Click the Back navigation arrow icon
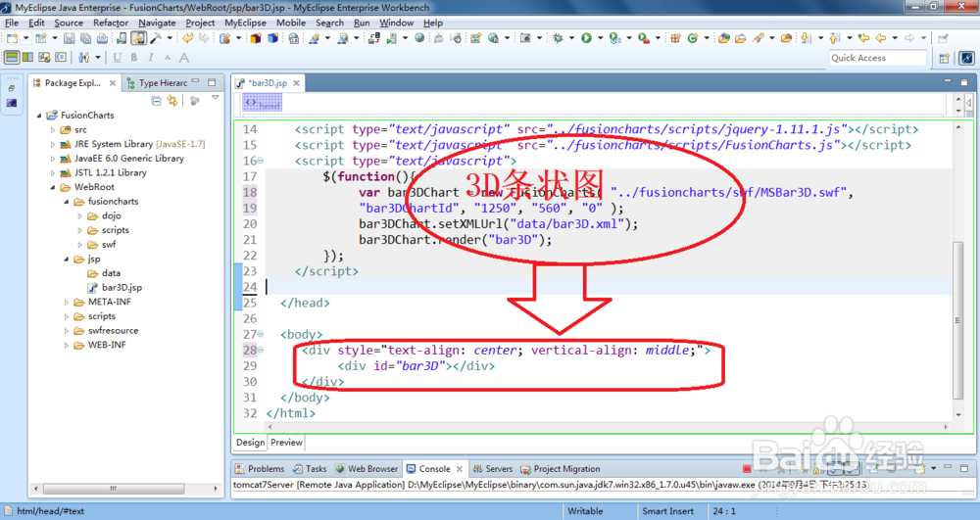Screen dimensions: 980x520 881,39
